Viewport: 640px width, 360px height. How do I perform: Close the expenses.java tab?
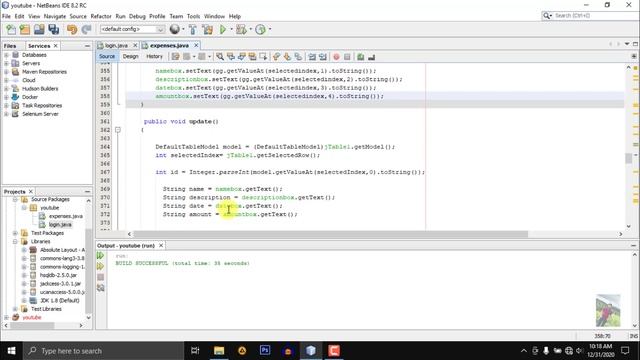point(196,45)
